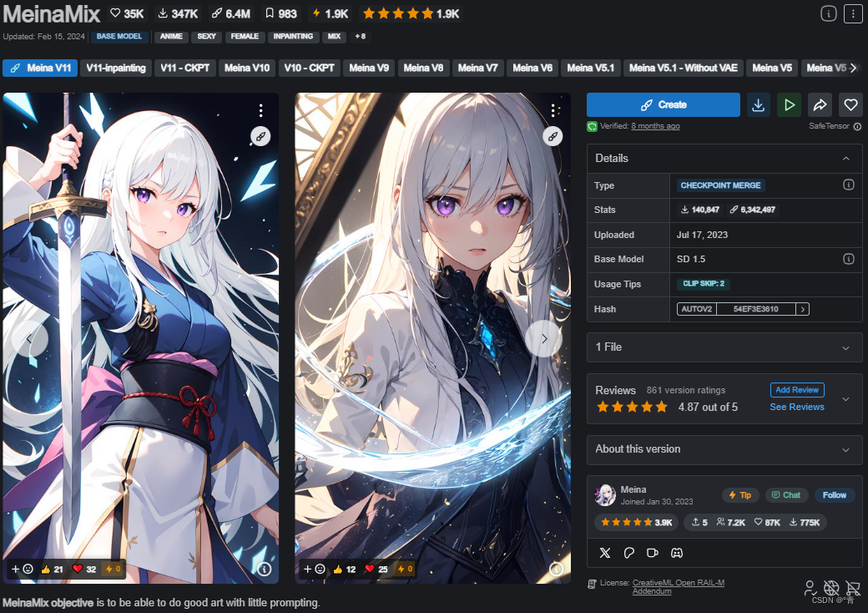Screen dimensions: 868x613
Task: Collapse the Details panel
Action: pos(845,159)
